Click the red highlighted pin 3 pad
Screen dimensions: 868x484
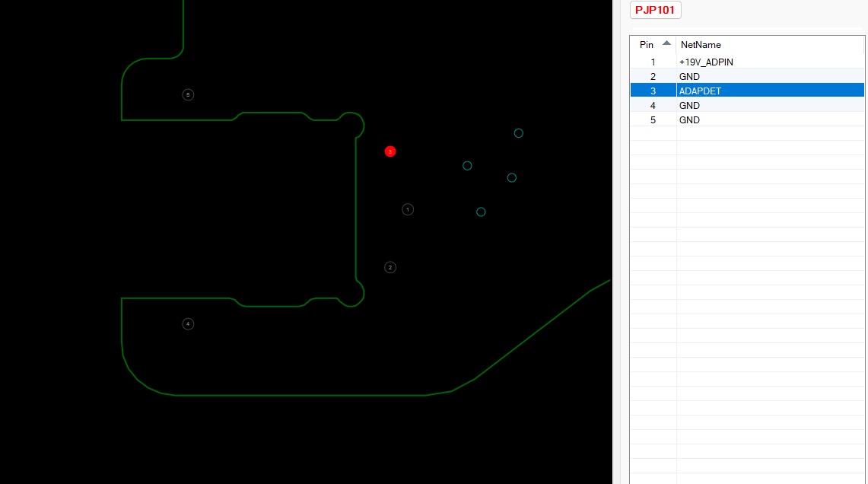pyautogui.click(x=390, y=151)
